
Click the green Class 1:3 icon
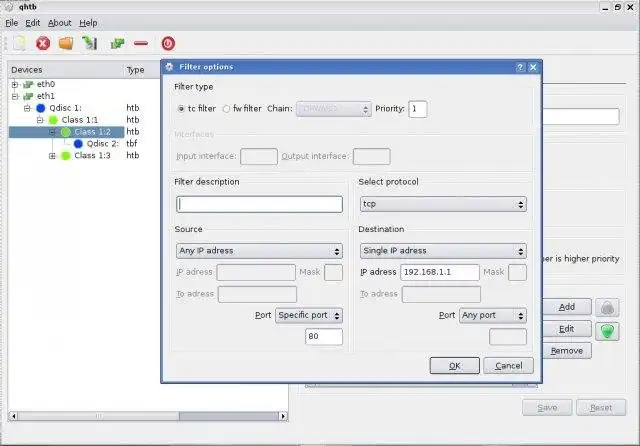coord(65,155)
